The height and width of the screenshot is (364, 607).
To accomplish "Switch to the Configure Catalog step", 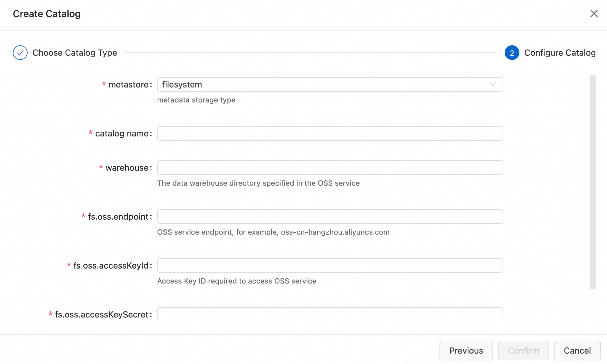I will coord(560,53).
